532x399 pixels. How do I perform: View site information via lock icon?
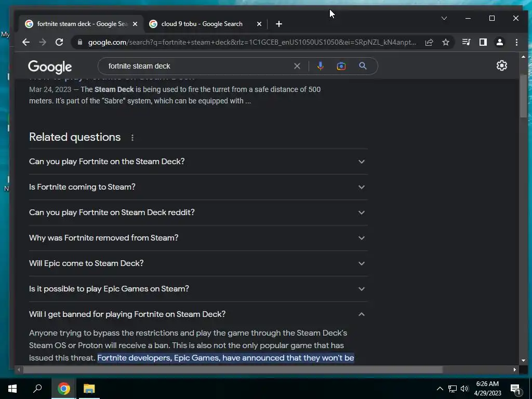click(80, 42)
